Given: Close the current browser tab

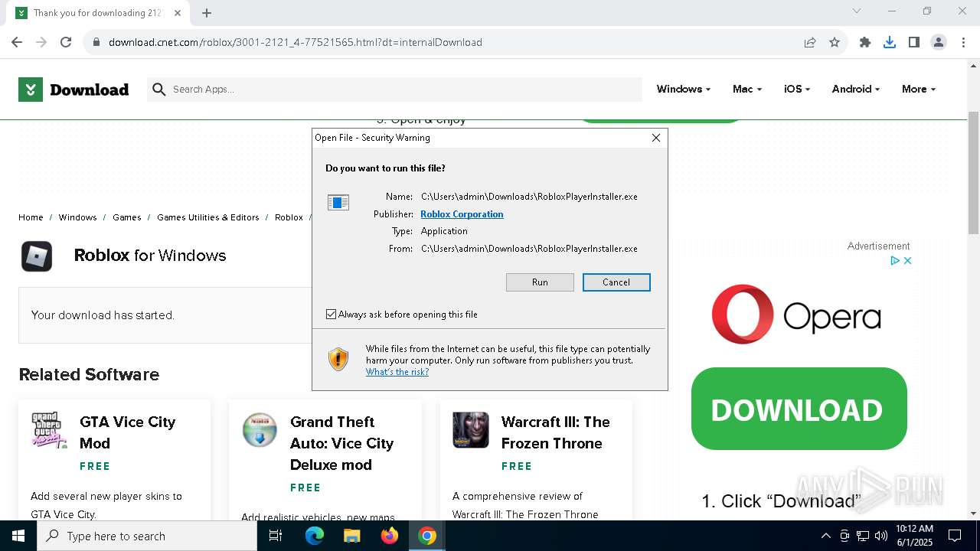Looking at the screenshot, I should 178,13.
